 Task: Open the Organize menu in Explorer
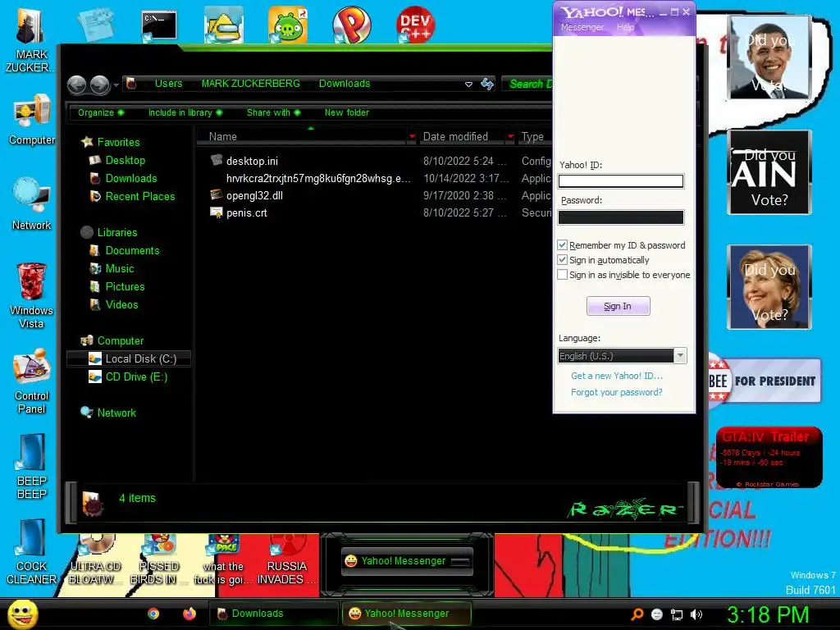pyautogui.click(x=101, y=112)
